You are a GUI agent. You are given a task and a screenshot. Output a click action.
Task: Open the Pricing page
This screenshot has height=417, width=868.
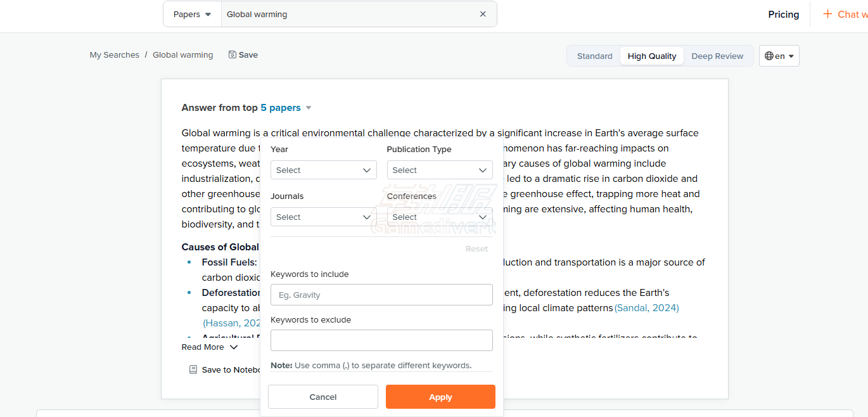784,14
